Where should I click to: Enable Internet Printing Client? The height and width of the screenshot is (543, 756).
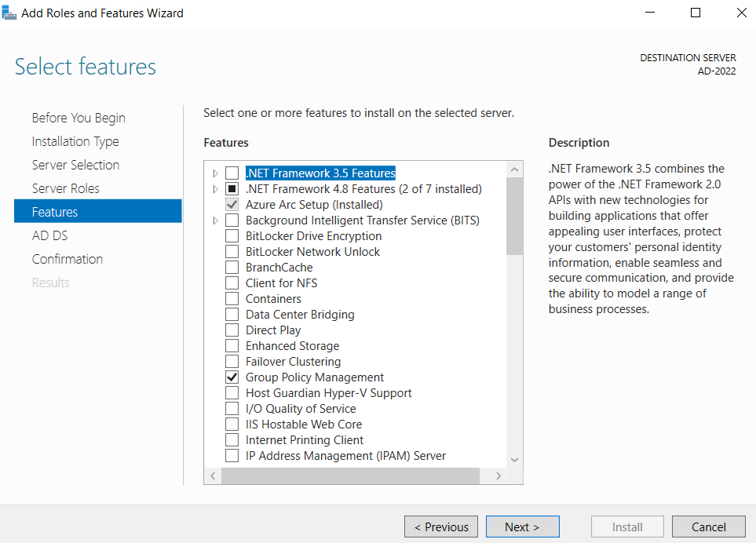pos(232,439)
